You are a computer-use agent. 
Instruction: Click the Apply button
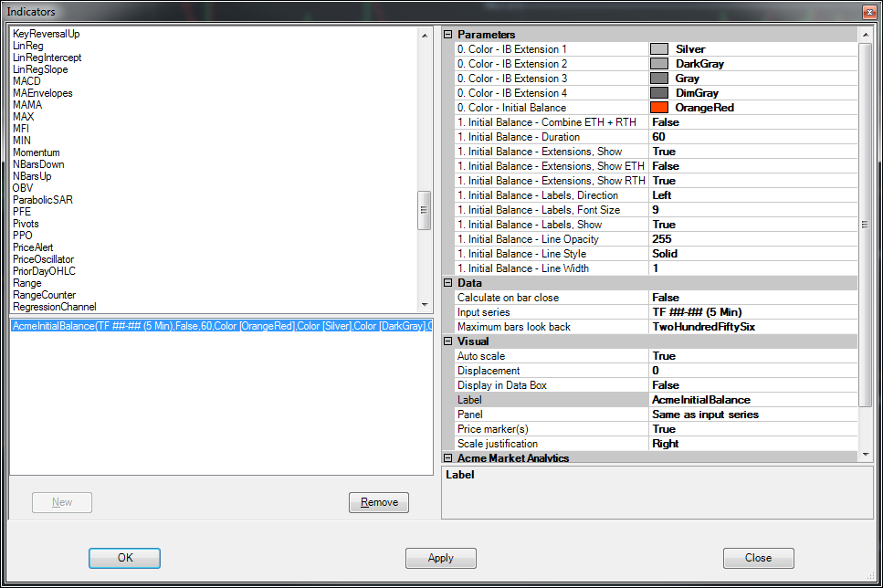click(440, 558)
